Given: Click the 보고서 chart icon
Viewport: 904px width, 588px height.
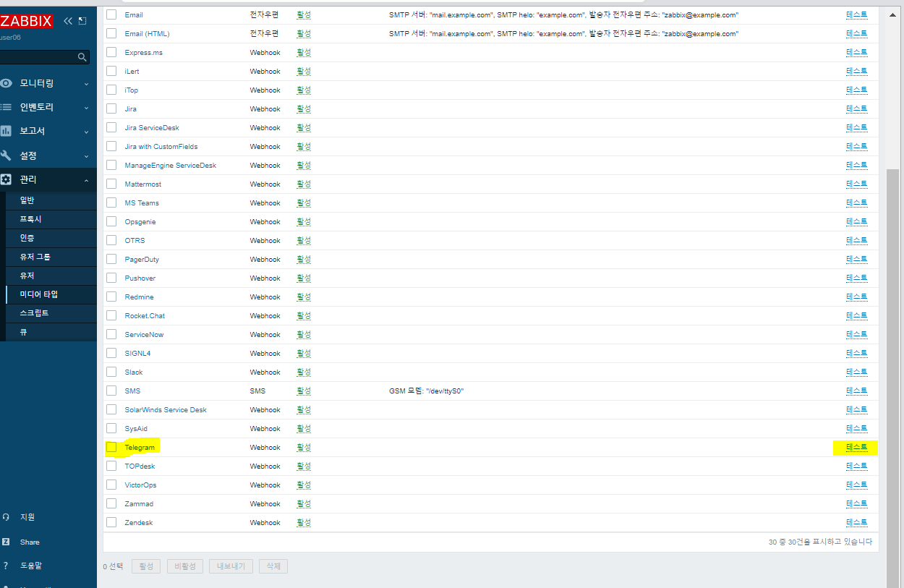Looking at the screenshot, I should (x=6, y=131).
